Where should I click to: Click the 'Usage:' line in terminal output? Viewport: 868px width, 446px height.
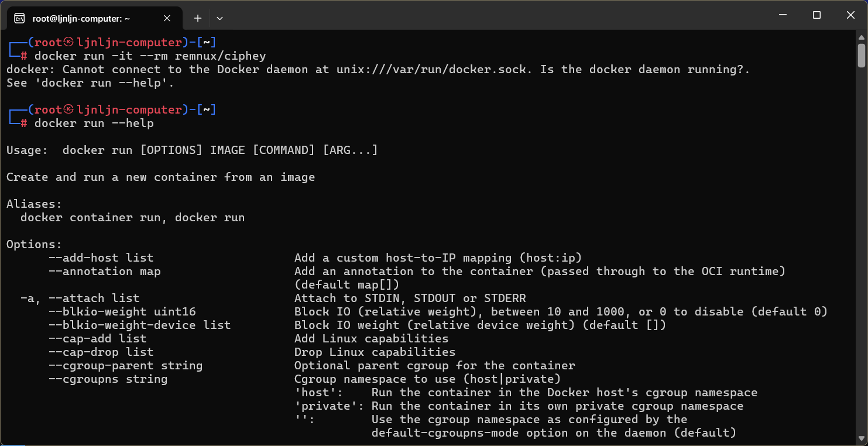tap(192, 150)
